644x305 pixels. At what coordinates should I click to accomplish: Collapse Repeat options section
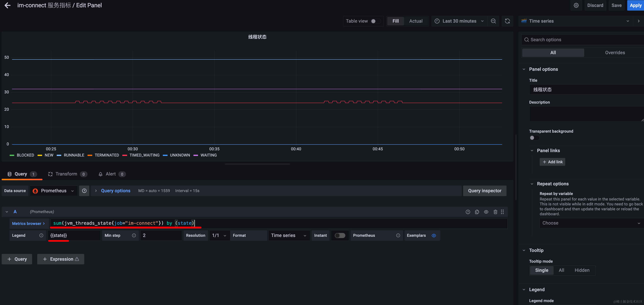pyautogui.click(x=532, y=184)
